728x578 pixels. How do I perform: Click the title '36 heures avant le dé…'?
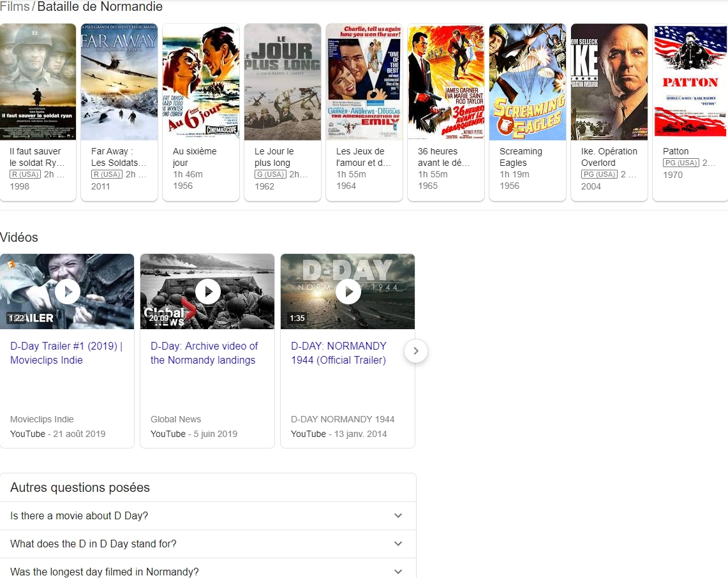click(444, 157)
